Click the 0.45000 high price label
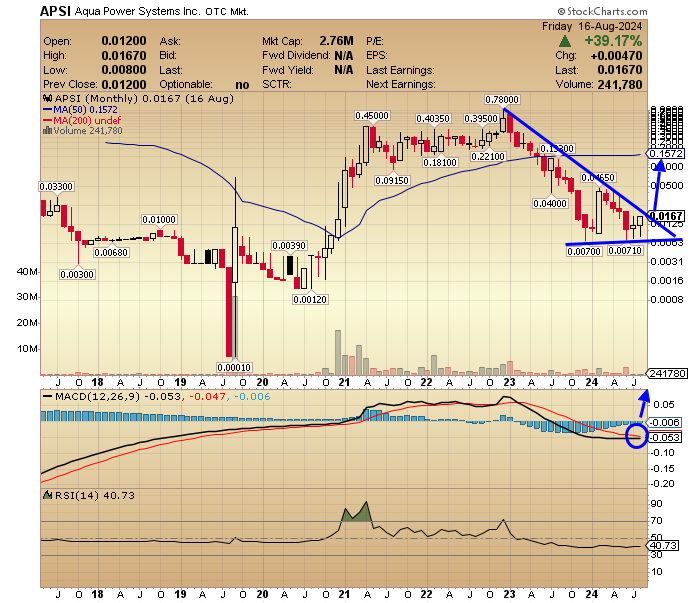The height and width of the screenshot is (603, 700). 372,116
